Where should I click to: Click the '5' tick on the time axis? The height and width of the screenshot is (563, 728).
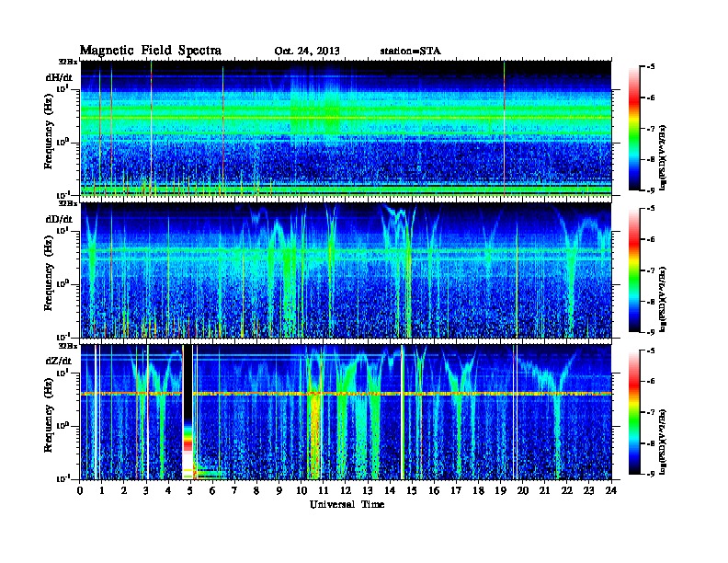pos(190,490)
